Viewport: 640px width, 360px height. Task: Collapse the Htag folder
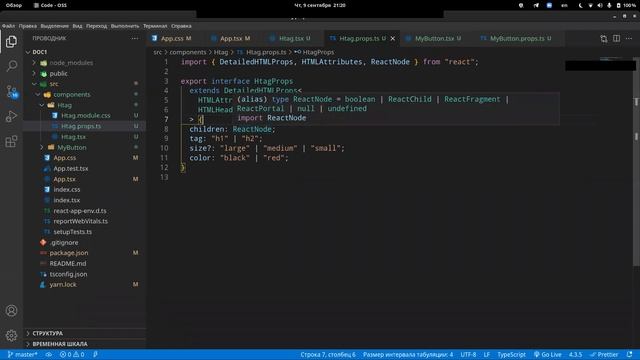[x=64, y=105]
